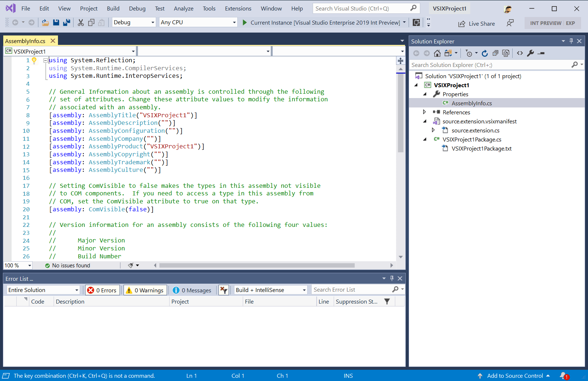Cut selection using the scissors icon
Image resolution: width=588 pixels, height=381 pixels.
[x=80, y=22]
